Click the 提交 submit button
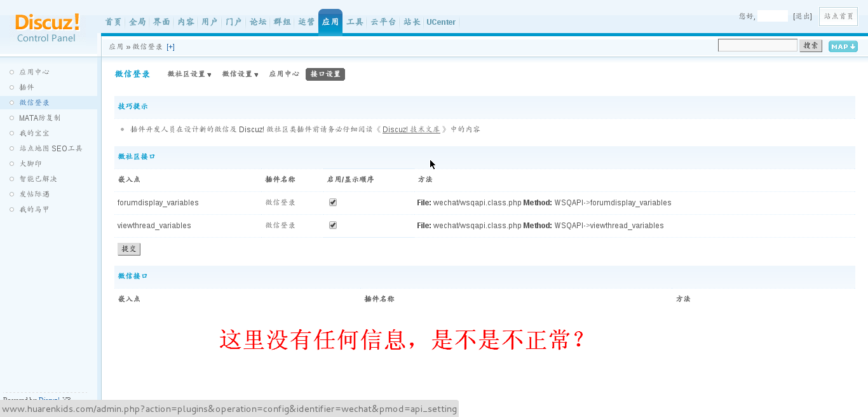 129,249
